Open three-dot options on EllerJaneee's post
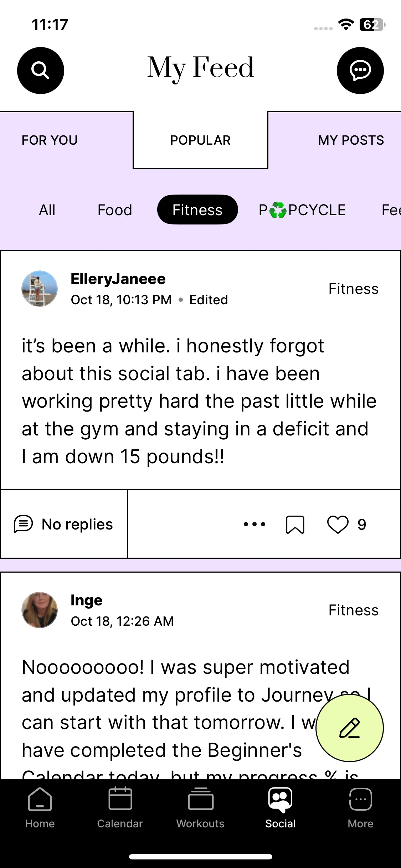Viewport: 401px width, 868px height. click(255, 524)
